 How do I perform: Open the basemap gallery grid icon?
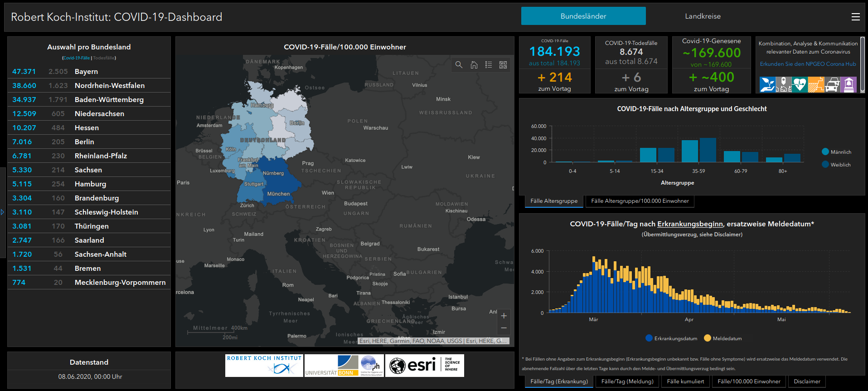[503, 65]
